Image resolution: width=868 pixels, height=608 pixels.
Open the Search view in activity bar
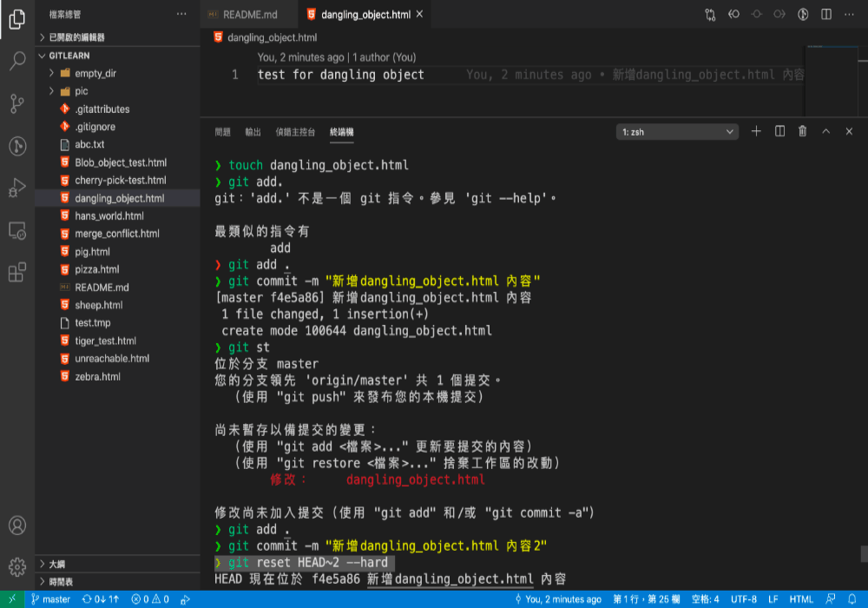tap(17, 61)
